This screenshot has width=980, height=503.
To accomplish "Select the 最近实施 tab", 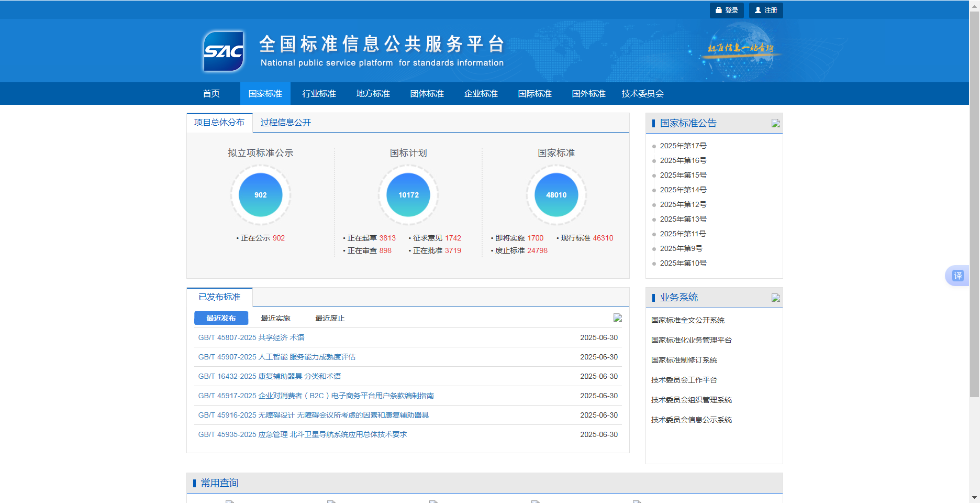I will (275, 319).
